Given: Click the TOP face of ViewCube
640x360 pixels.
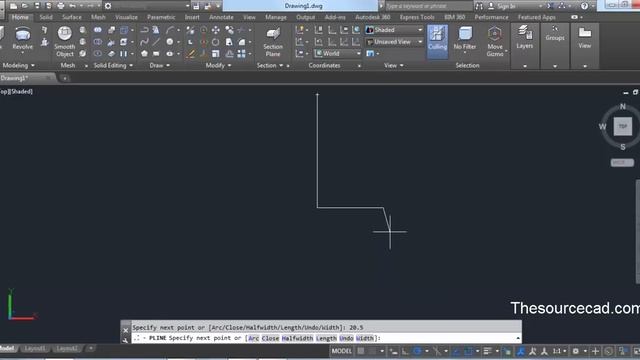Looking at the screenshot, I should [622, 126].
